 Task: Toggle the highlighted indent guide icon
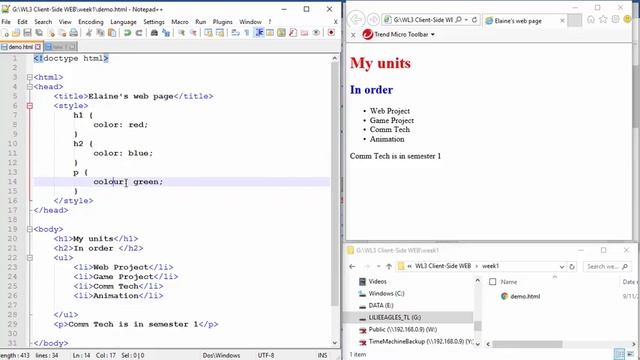pyautogui.click(x=259, y=33)
